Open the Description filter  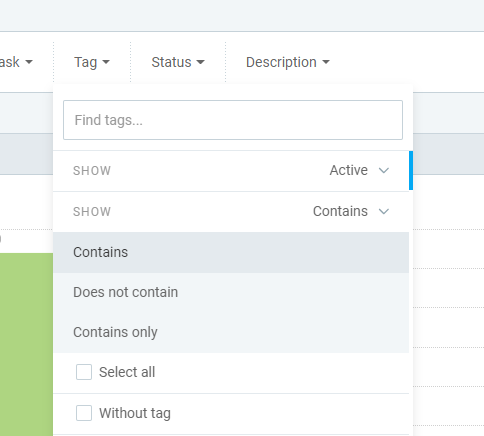[x=288, y=62]
